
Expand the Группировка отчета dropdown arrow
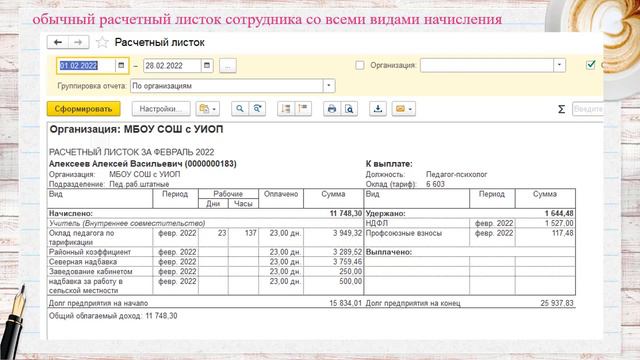coord(329,86)
